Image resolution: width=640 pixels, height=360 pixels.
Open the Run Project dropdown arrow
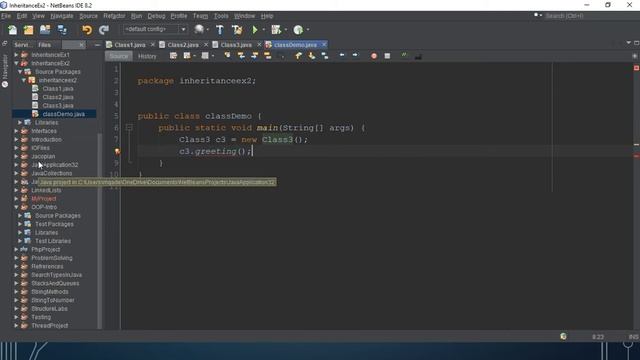[263, 30]
